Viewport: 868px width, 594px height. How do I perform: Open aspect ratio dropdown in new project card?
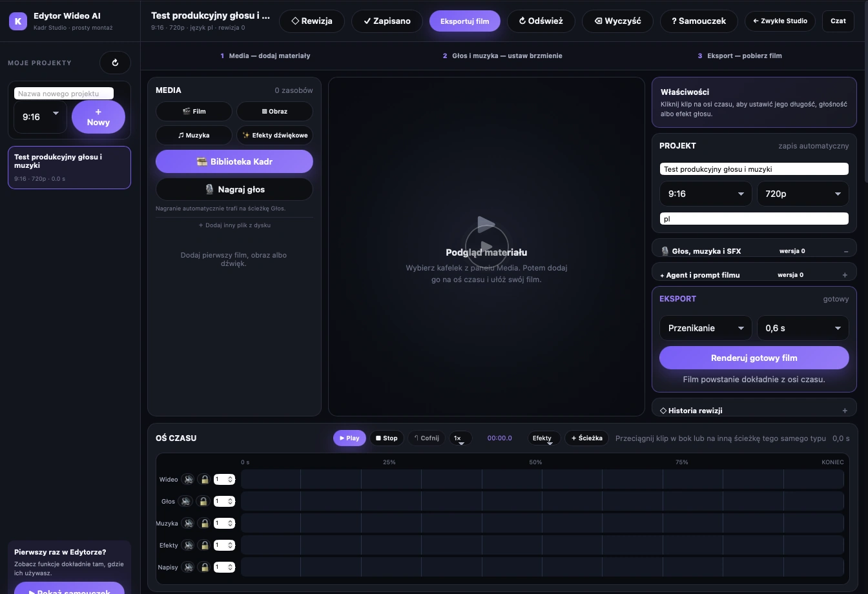click(40, 117)
